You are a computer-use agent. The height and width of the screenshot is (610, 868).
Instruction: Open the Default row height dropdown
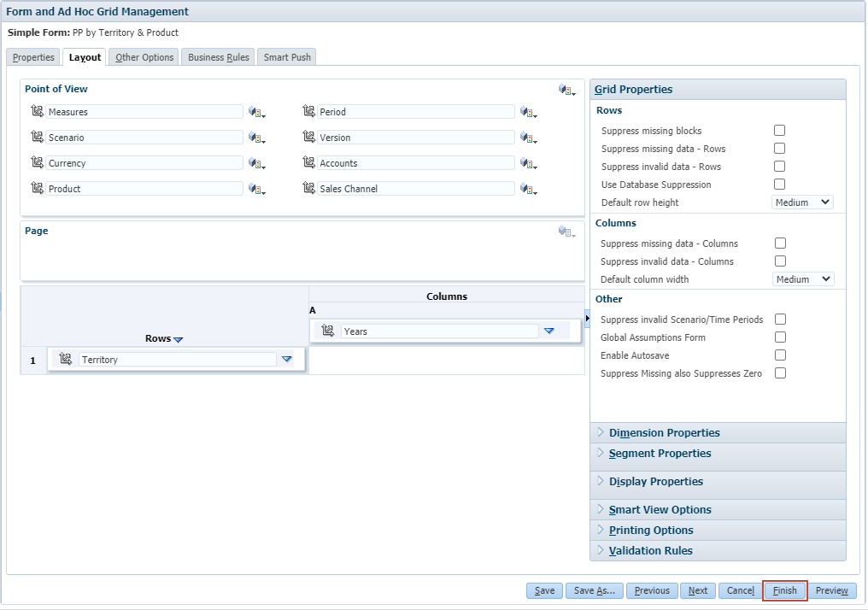pos(802,202)
